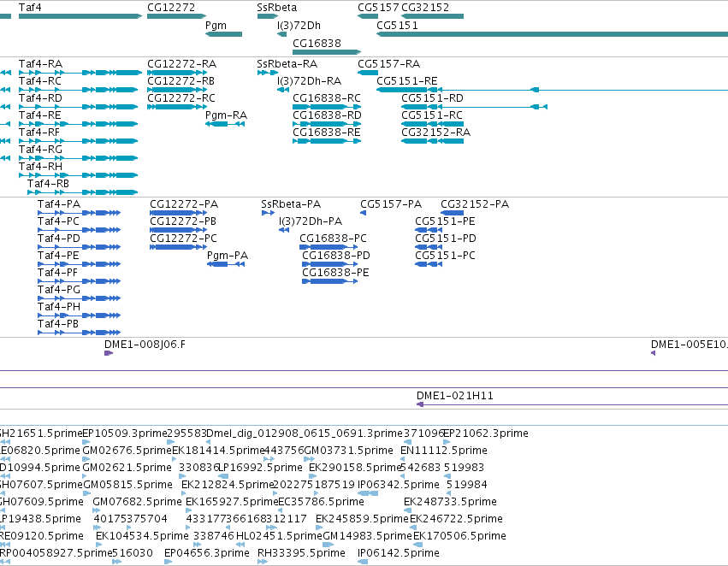The height and width of the screenshot is (566, 728).
Task: Select transcript Taf4-RC
Action: (79, 90)
